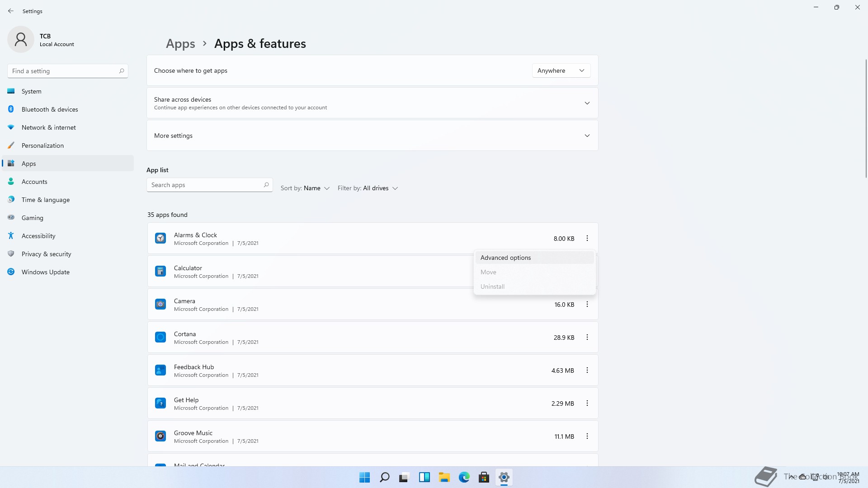Expand Share across devices section
Image resolution: width=868 pixels, height=488 pixels.
pos(373,103)
